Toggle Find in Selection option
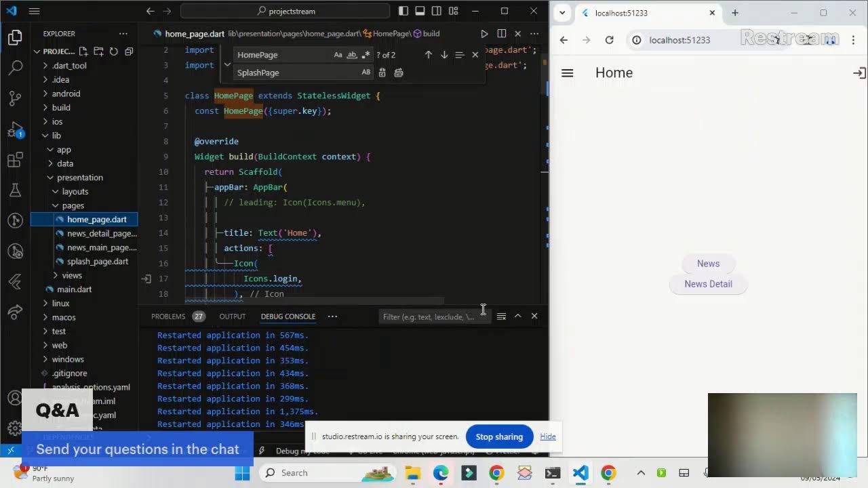The image size is (868, 488). (459, 55)
